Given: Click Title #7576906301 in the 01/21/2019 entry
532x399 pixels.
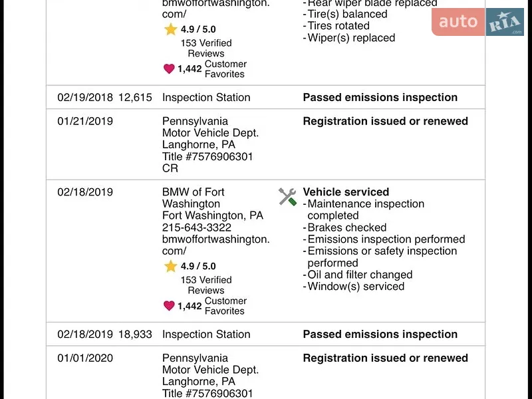Looking at the screenshot, I should [207, 157].
